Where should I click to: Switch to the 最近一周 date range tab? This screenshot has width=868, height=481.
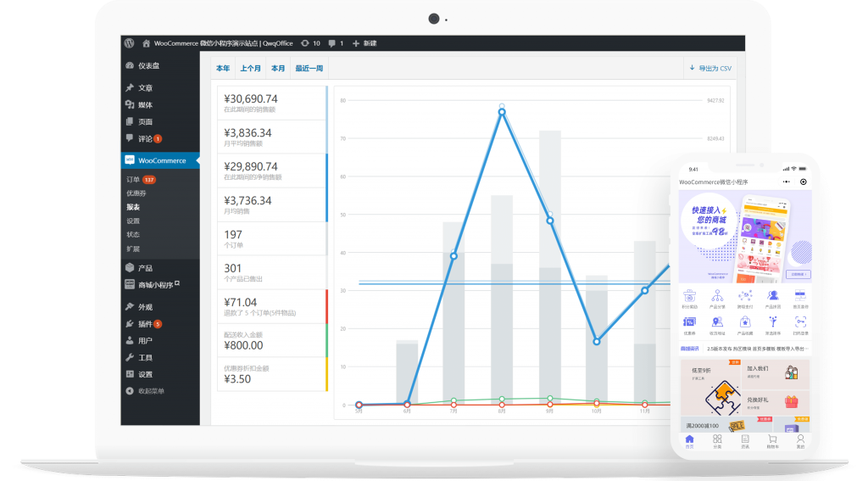[309, 68]
